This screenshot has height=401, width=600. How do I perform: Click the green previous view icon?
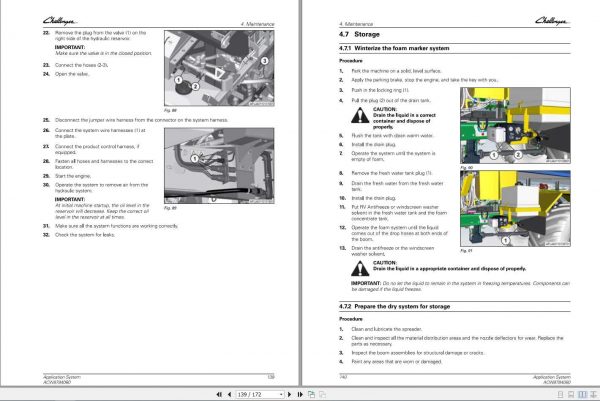[x=311, y=394]
